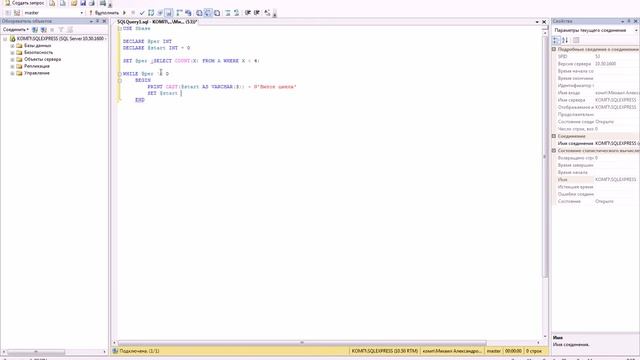Sort properties alphabetically with A-Z icon
Screen dimensions: 640x360
565,40
